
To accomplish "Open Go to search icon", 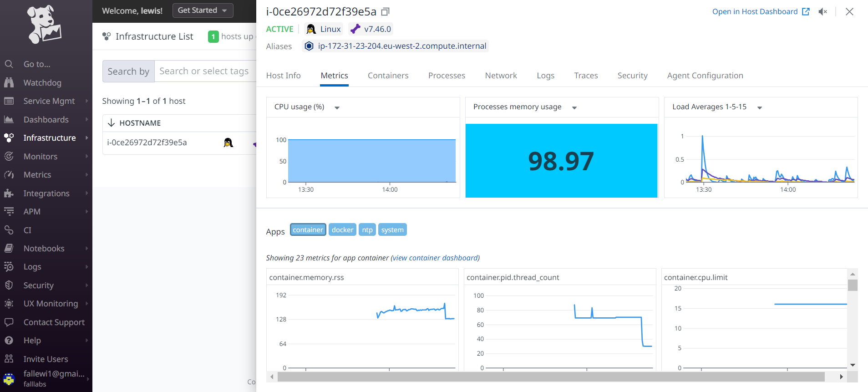I will coord(9,64).
